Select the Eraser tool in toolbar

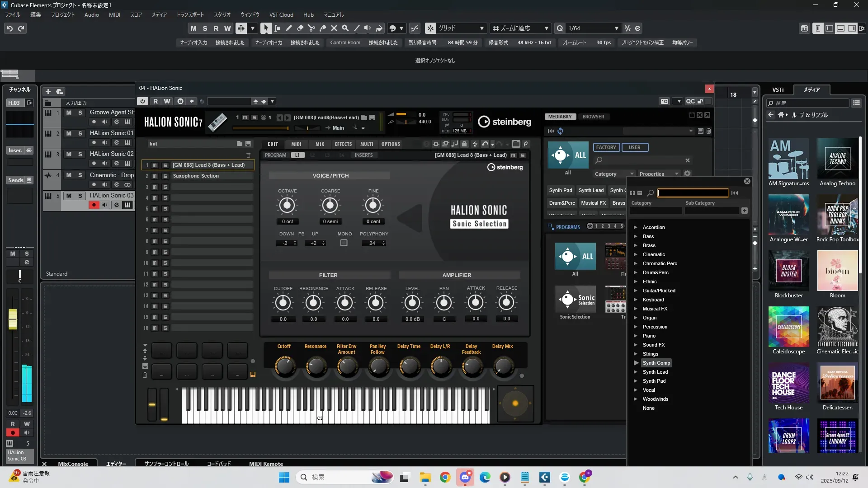tap(300, 28)
